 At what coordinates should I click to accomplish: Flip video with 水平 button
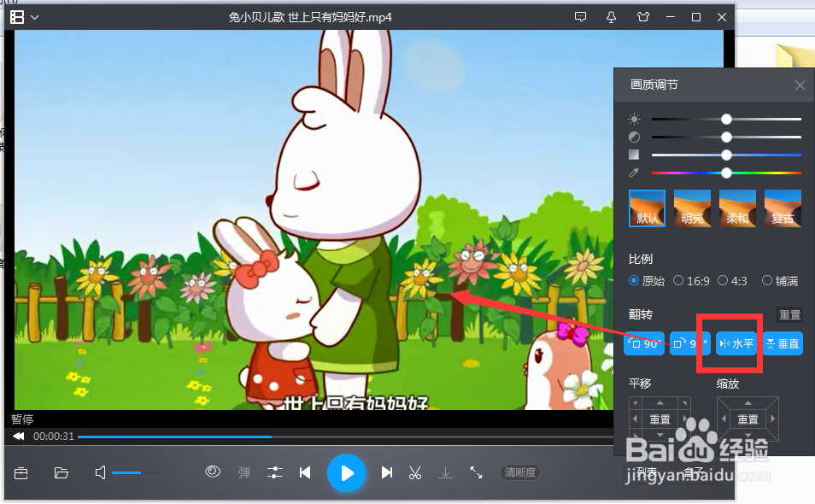pyautogui.click(x=736, y=343)
